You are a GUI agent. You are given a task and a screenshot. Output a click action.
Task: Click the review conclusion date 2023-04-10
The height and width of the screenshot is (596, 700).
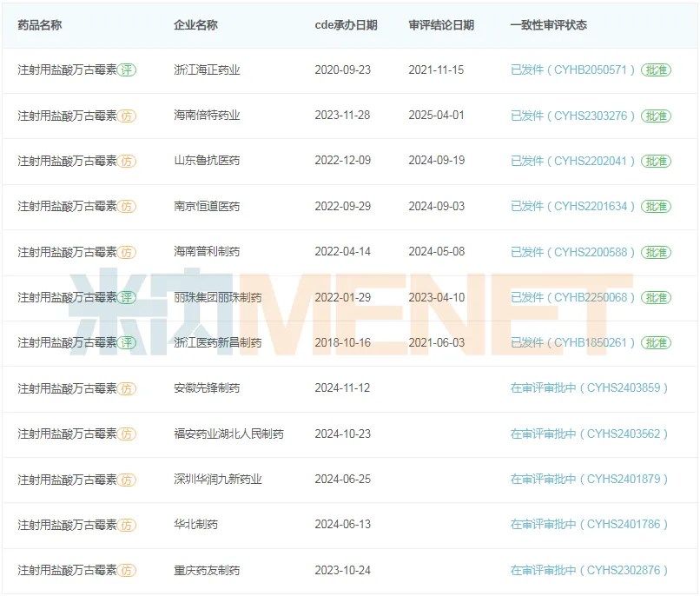pyautogui.click(x=437, y=298)
